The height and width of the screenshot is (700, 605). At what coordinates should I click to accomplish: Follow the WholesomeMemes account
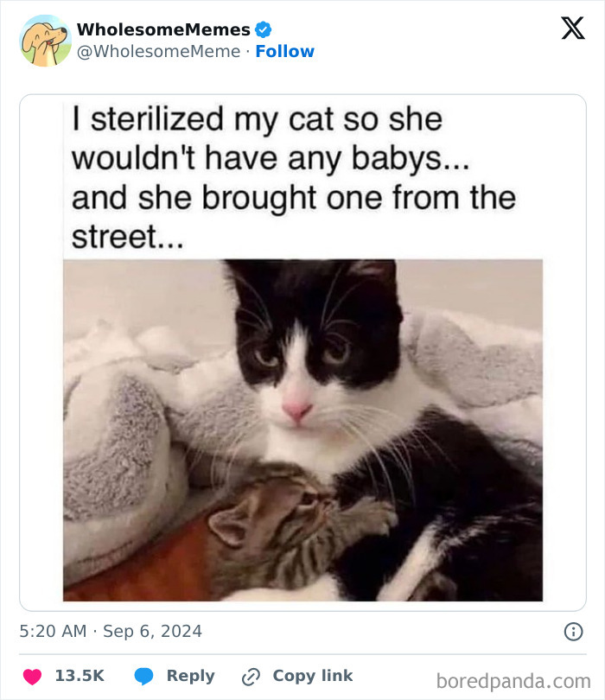tap(285, 51)
